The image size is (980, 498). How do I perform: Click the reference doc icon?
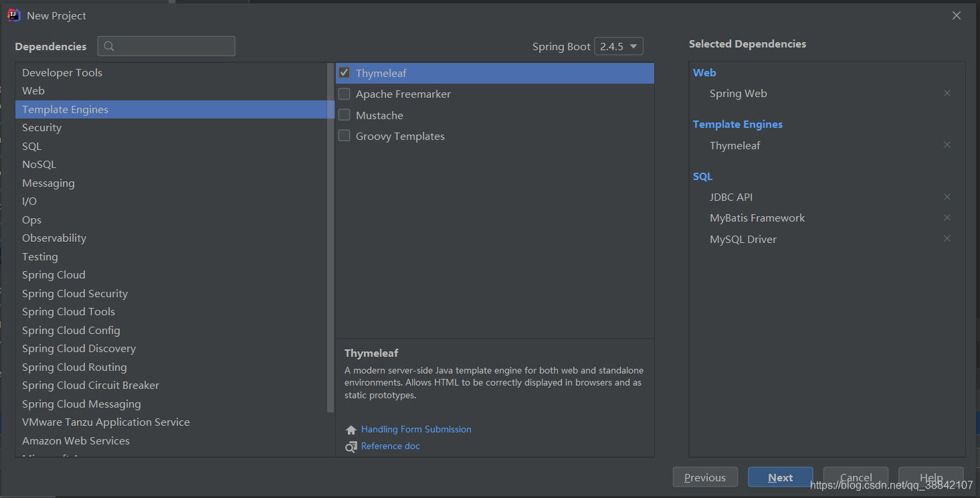[x=351, y=446]
